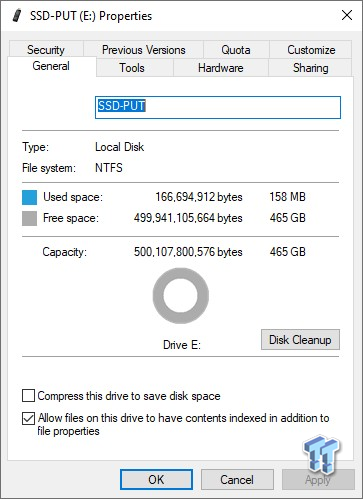Open the Quota tab
This screenshot has width=363, height=499.
coord(236,50)
